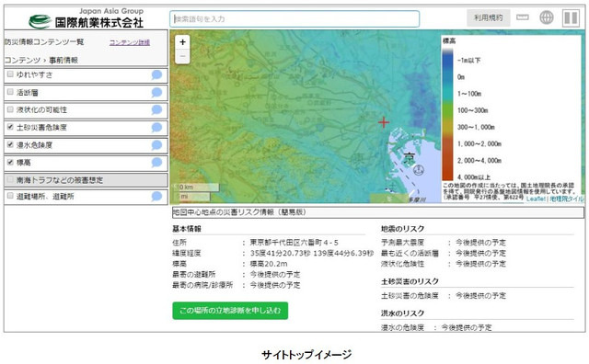Click the 防災情報コンテンツ一覧 title
Image resolution: width=589 pixels, height=364 pixels.
(44, 42)
